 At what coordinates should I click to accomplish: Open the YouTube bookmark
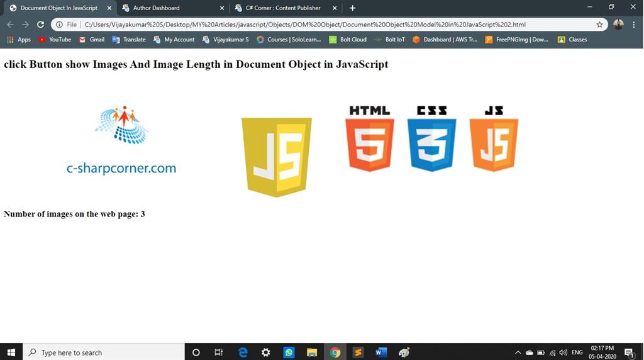pos(55,40)
